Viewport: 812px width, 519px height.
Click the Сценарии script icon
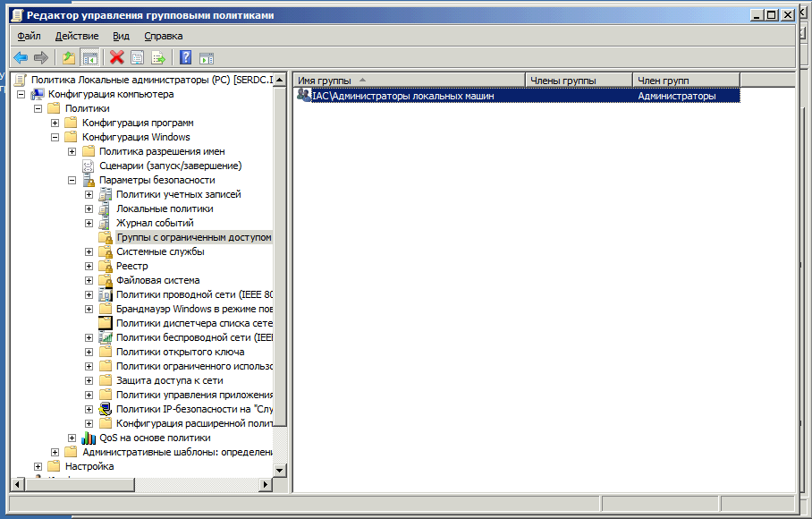click(x=89, y=166)
